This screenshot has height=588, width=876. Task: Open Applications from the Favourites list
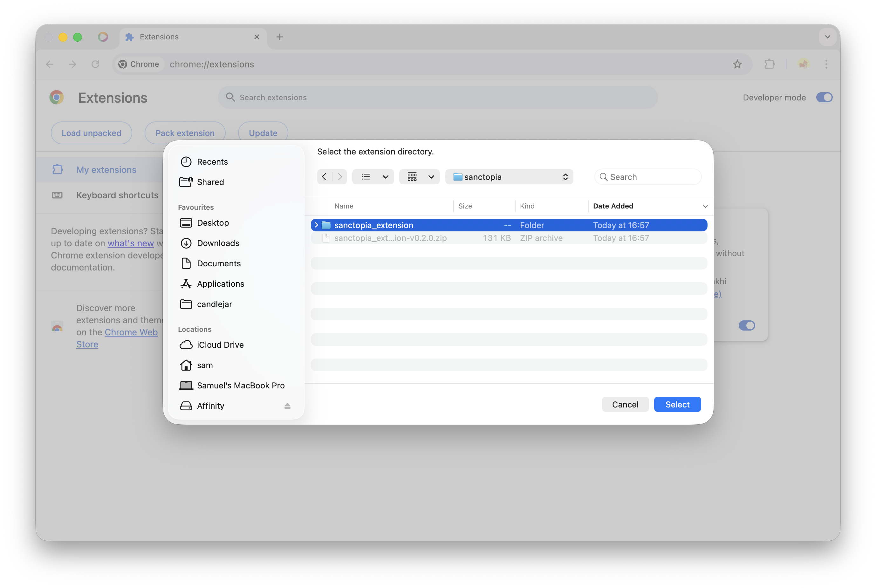point(221,284)
